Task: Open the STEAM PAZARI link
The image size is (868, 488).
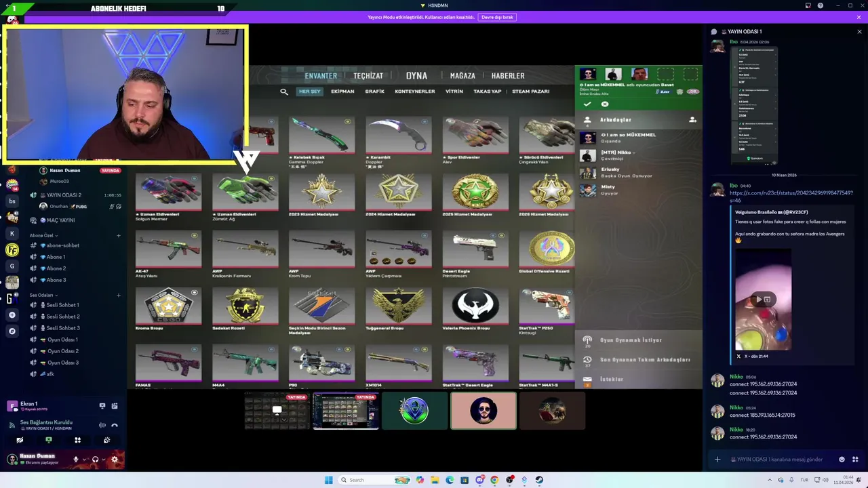Action: 530,91
